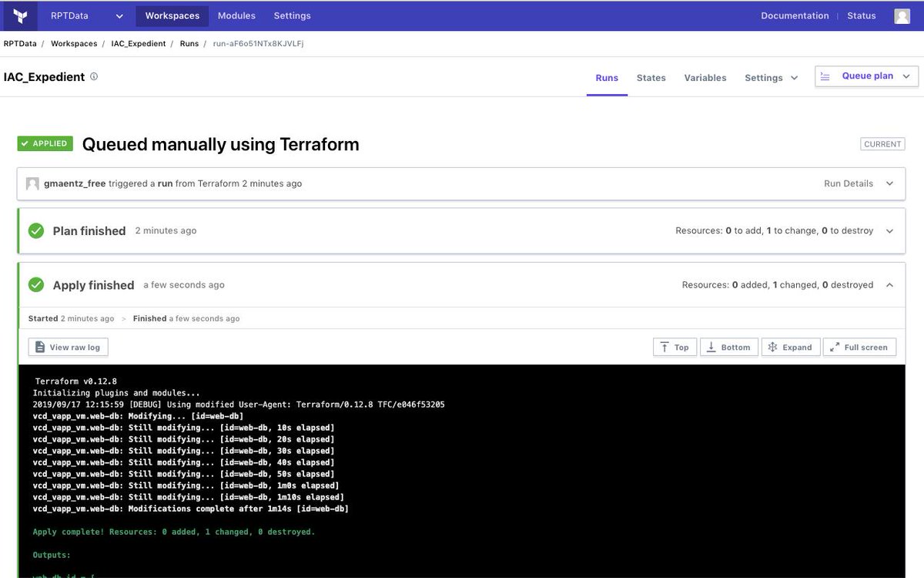
Task: Switch to the Variables tab
Action: point(705,78)
